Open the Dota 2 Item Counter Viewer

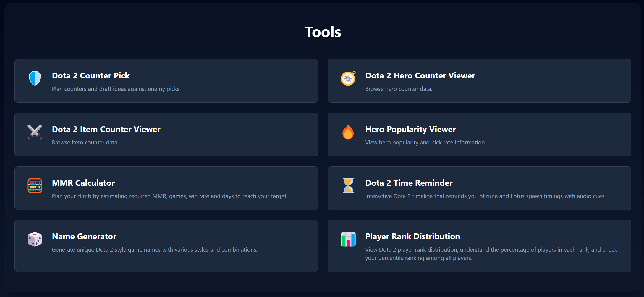(x=166, y=135)
